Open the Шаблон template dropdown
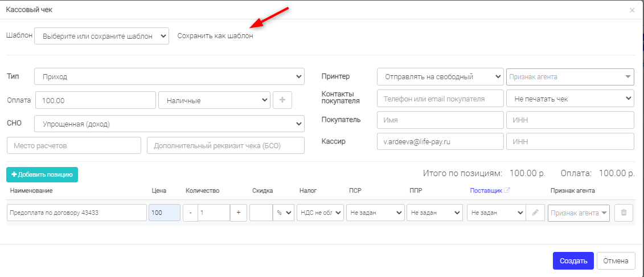Image resolution: width=644 pixels, height=277 pixels. point(102,36)
